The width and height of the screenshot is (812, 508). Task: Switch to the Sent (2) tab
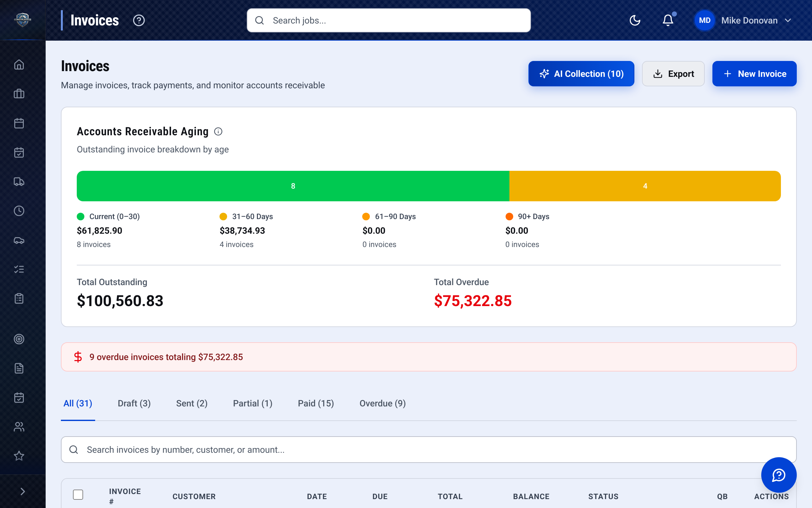[192, 404]
